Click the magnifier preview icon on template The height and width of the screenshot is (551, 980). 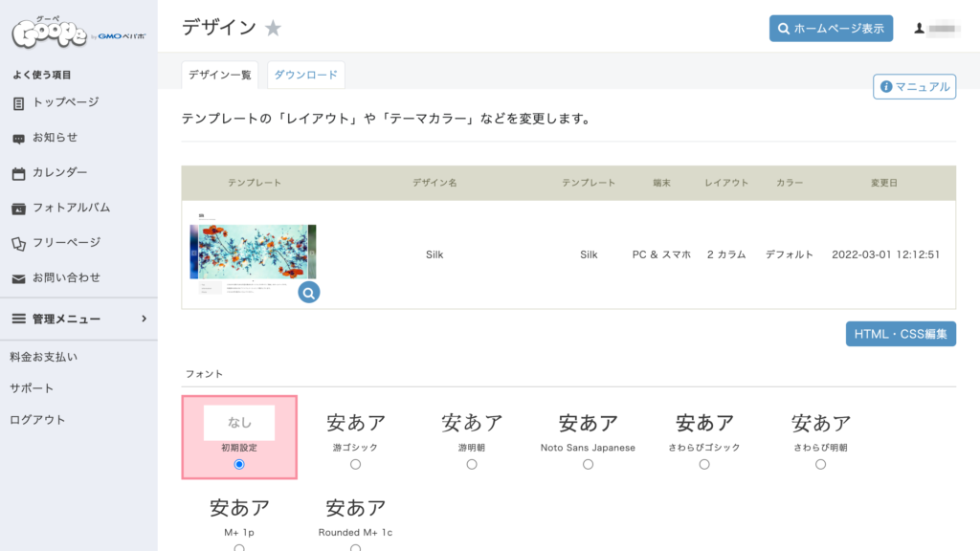coord(308,292)
